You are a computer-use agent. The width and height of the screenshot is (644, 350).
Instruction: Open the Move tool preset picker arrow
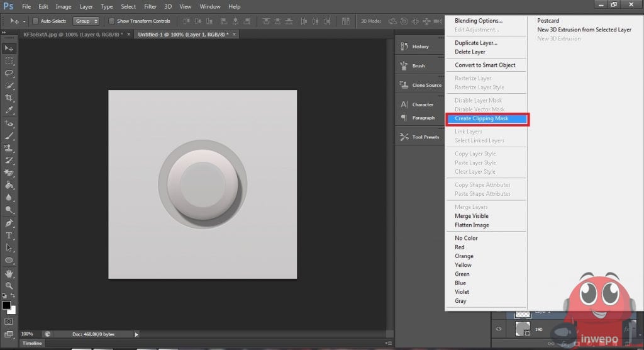(x=23, y=21)
